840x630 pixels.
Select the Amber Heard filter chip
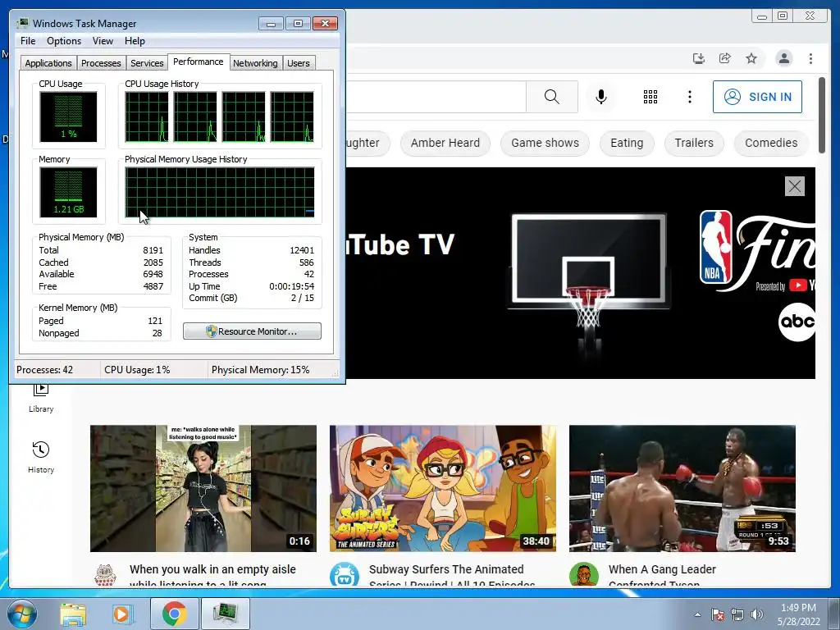click(x=445, y=143)
